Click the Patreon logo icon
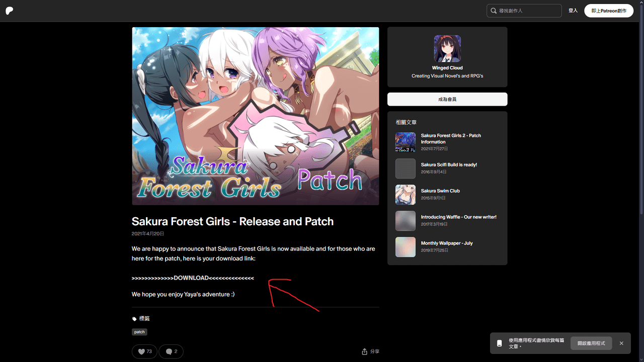 tap(10, 11)
